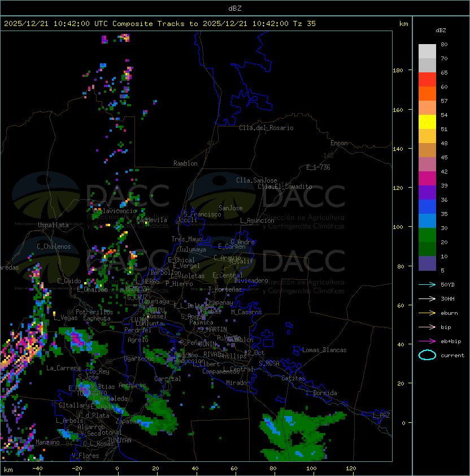470x476 pixels.
Task: Click the cyan current ellipse icon
Action: [x=427, y=355]
